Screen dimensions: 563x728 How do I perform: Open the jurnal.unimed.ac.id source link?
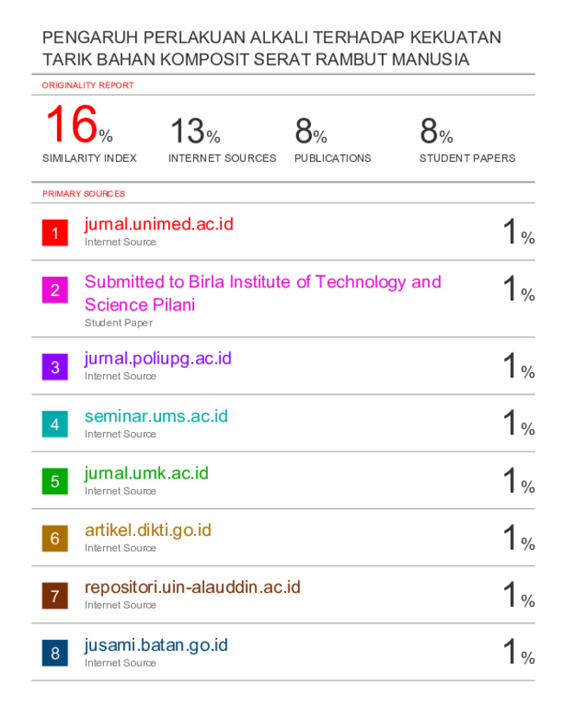point(159,225)
